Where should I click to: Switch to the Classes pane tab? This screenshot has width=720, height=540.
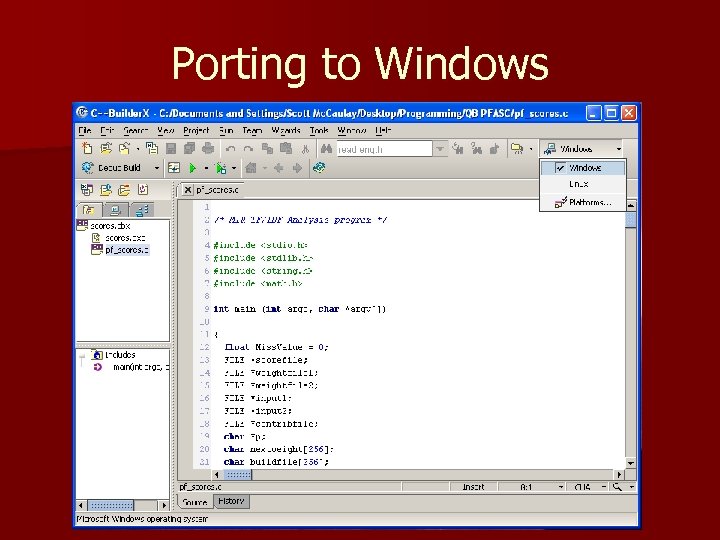(x=142, y=210)
